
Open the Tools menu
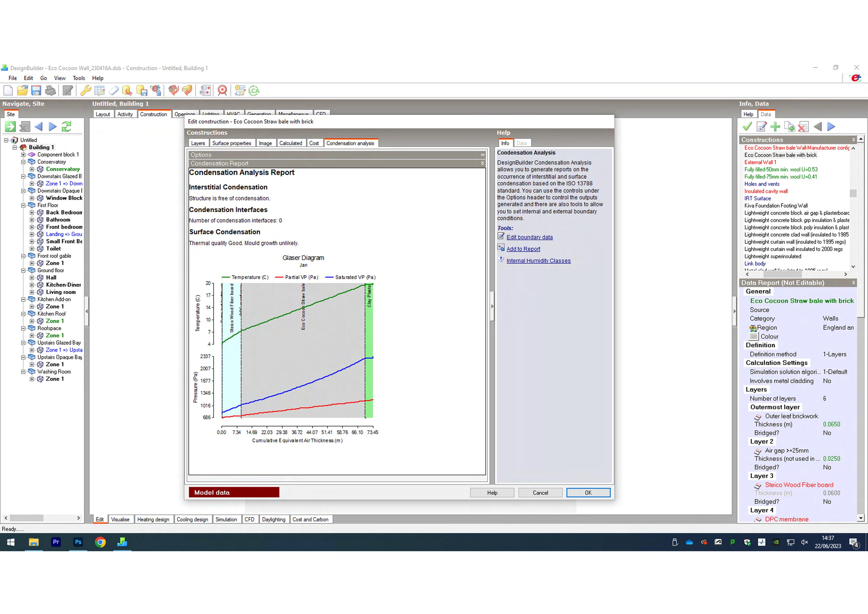[x=79, y=78]
